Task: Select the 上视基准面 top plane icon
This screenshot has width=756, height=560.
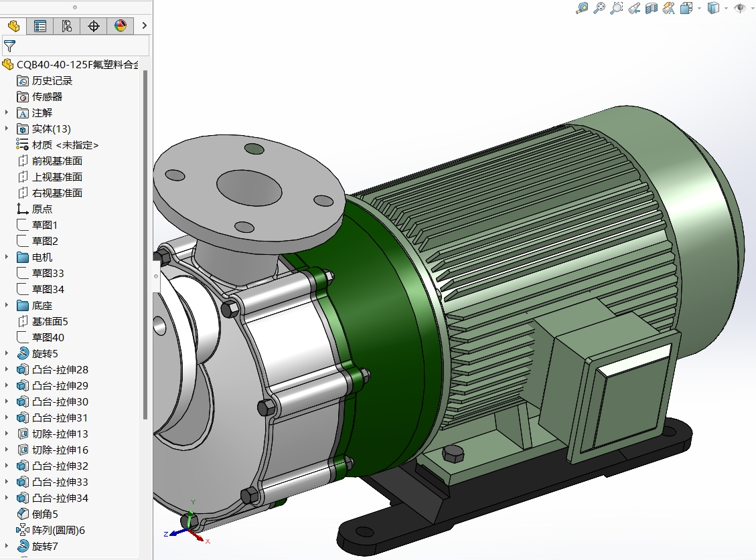Action: coord(23,177)
